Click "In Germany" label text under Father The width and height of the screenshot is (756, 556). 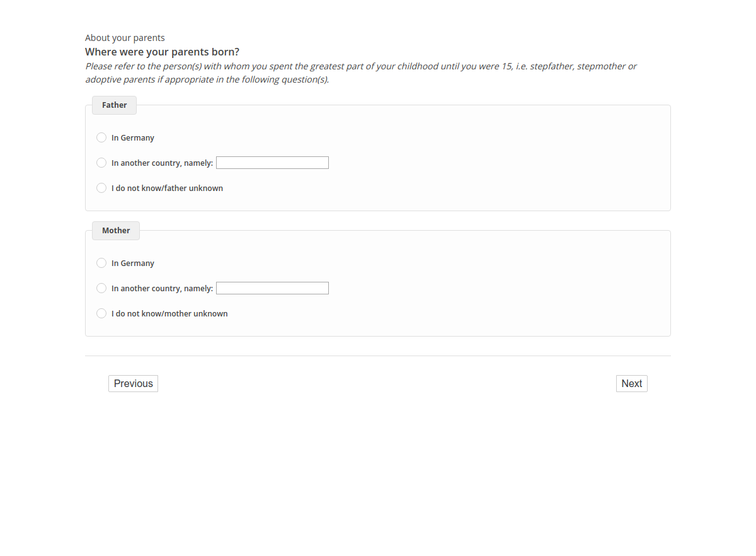click(133, 138)
